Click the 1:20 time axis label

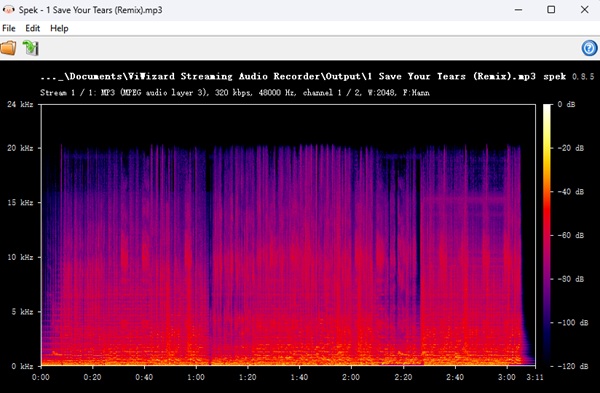(248, 377)
